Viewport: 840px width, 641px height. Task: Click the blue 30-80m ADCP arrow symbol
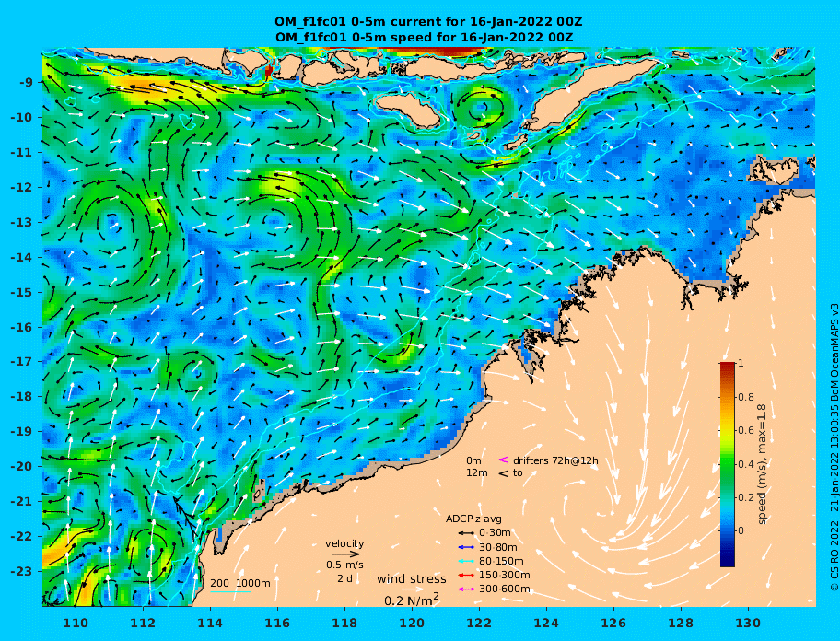466,547
